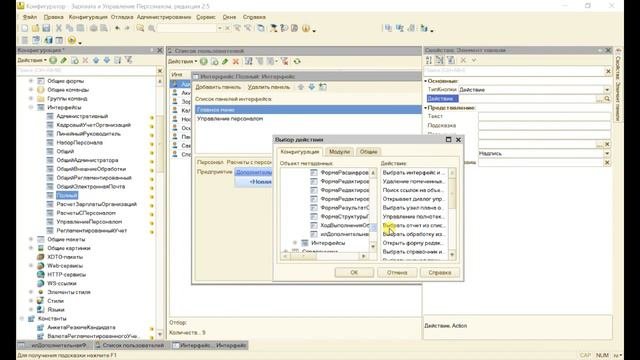640x360 pixels.
Task: Click the action list vertical scrollbar down arrow
Action: click(x=452, y=255)
